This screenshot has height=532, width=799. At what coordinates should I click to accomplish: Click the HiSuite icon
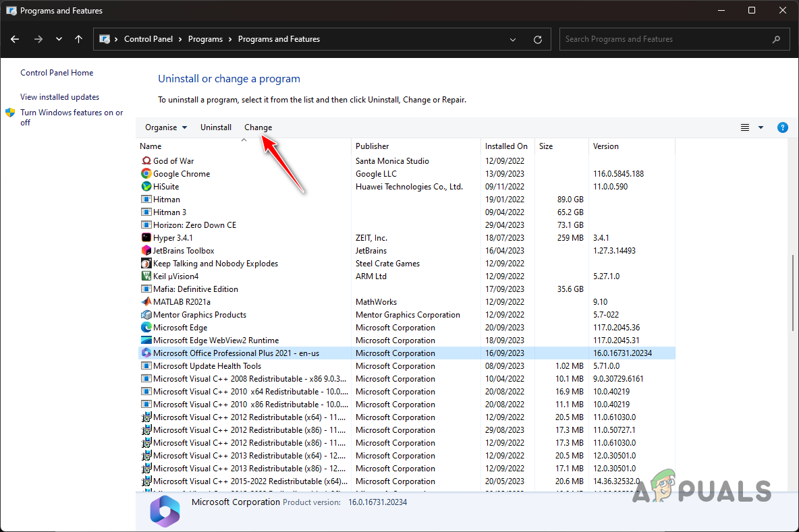pyautogui.click(x=146, y=186)
